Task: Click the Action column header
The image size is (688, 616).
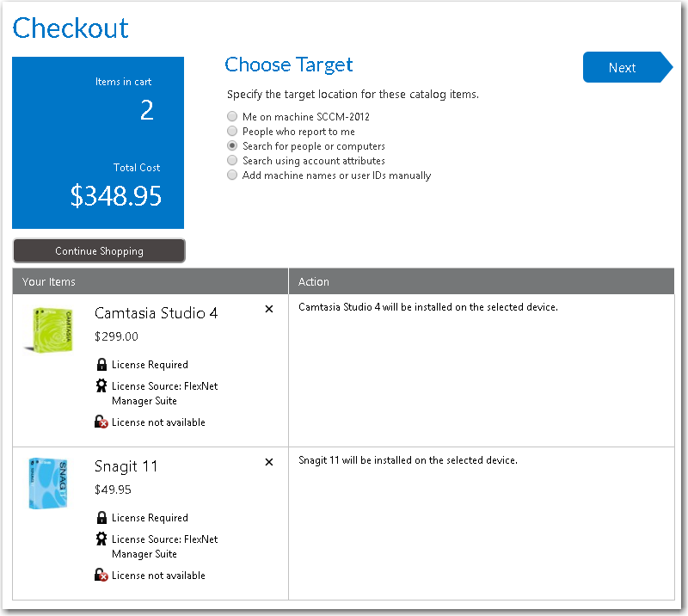Action: click(x=313, y=281)
